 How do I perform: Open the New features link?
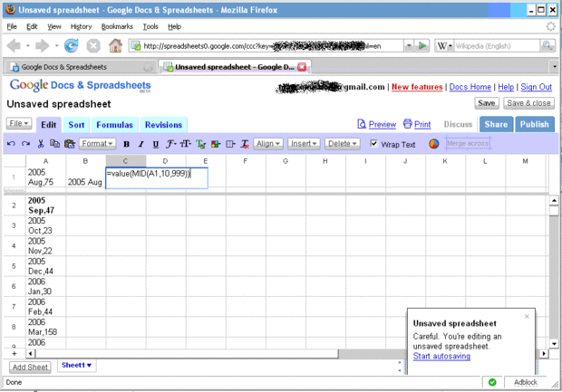(417, 87)
